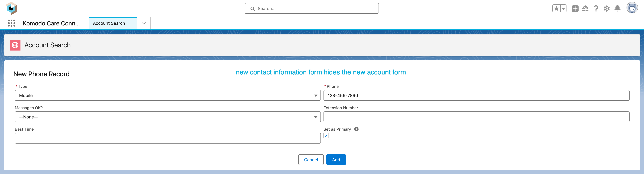
Task: Expand the Messages OK? dropdown
Action: coord(167,117)
